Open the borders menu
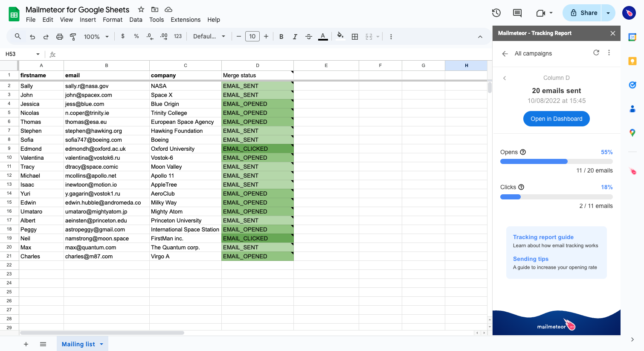Screen dimensions: 644x351 [354, 37]
